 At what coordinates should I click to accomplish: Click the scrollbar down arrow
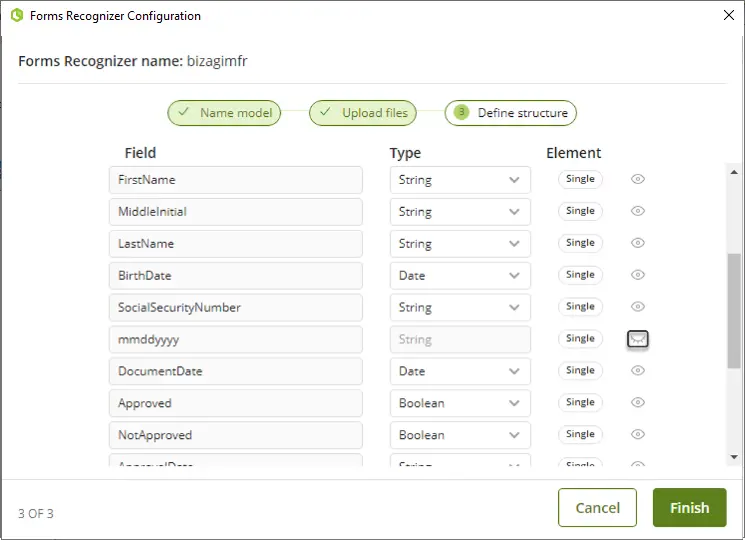pyautogui.click(x=734, y=457)
